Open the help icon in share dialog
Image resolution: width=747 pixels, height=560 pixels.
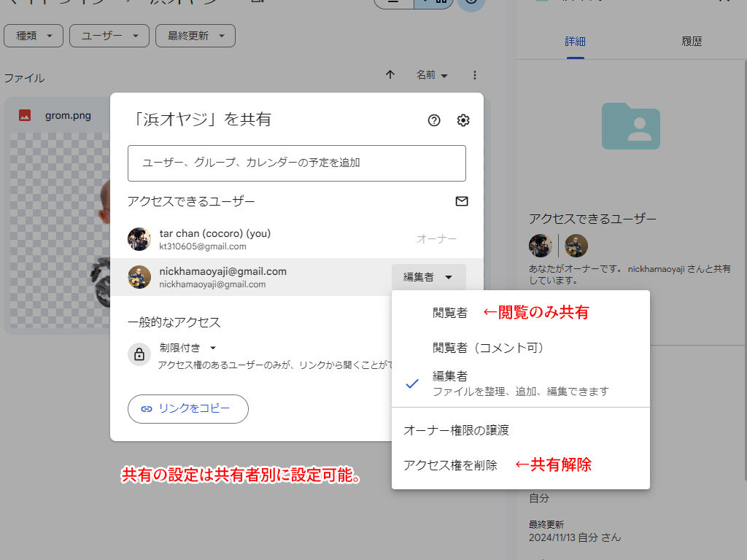(x=434, y=121)
